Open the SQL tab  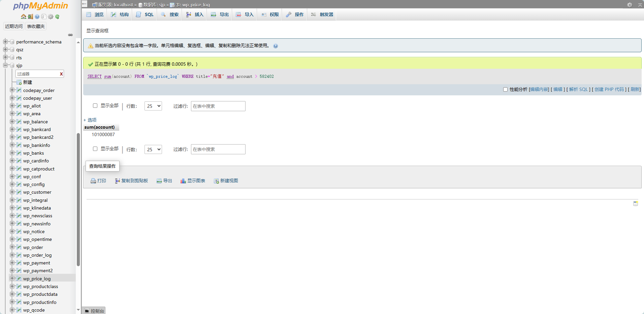click(145, 14)
